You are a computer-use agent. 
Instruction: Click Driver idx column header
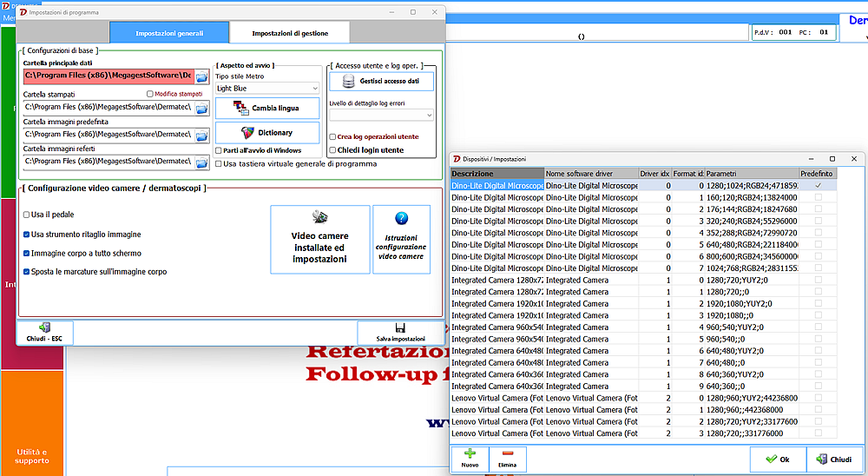[654, 174]
